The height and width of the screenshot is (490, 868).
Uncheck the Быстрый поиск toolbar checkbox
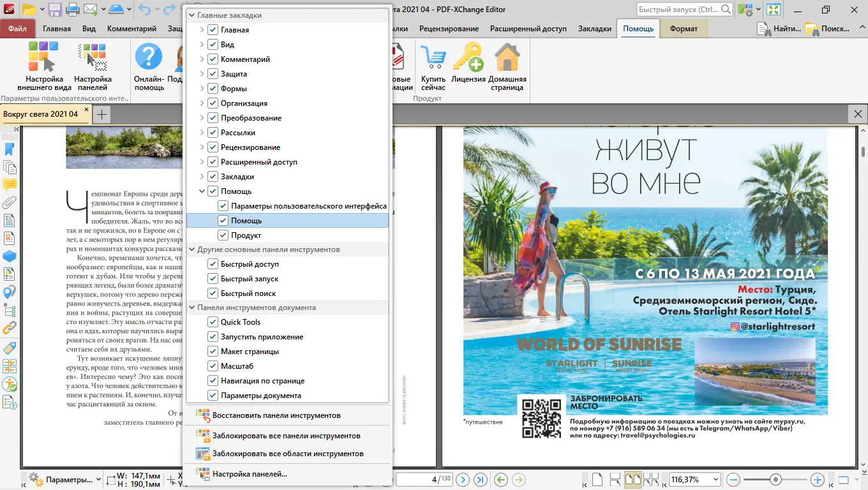213,293
